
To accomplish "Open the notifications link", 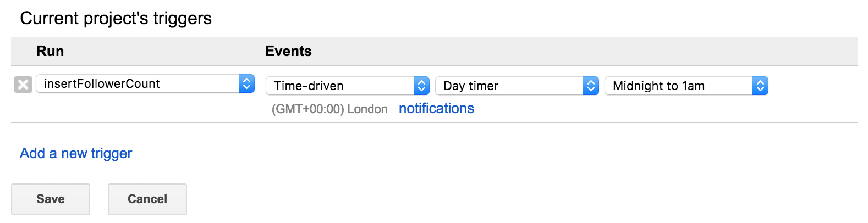I will click(x=436, y=108).
